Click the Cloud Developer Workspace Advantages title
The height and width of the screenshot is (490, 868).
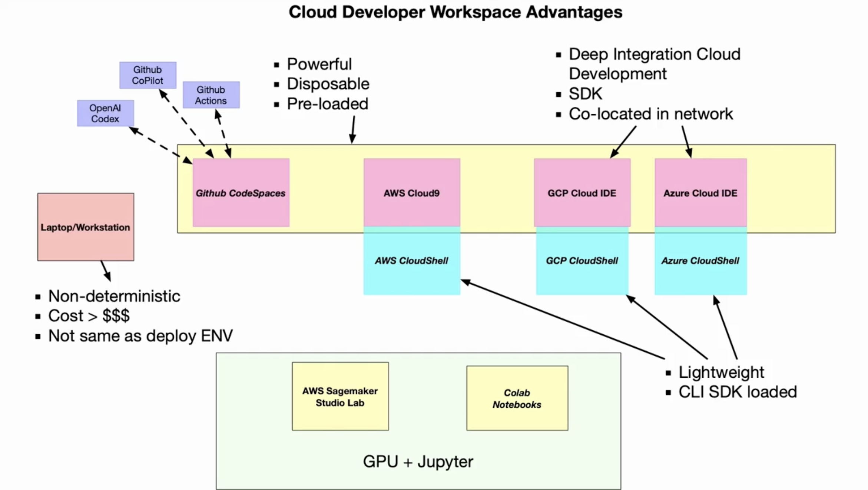point(455,12)
